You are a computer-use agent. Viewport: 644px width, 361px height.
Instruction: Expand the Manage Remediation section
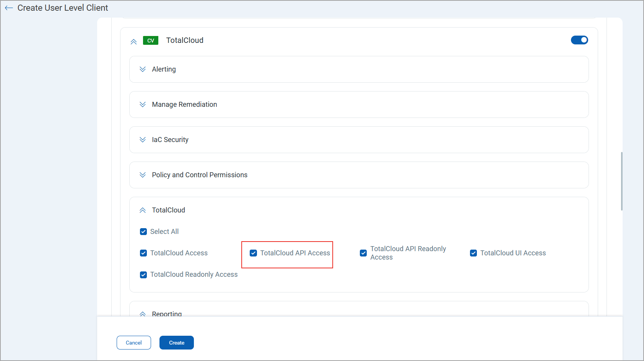click(x=143, y=105)
